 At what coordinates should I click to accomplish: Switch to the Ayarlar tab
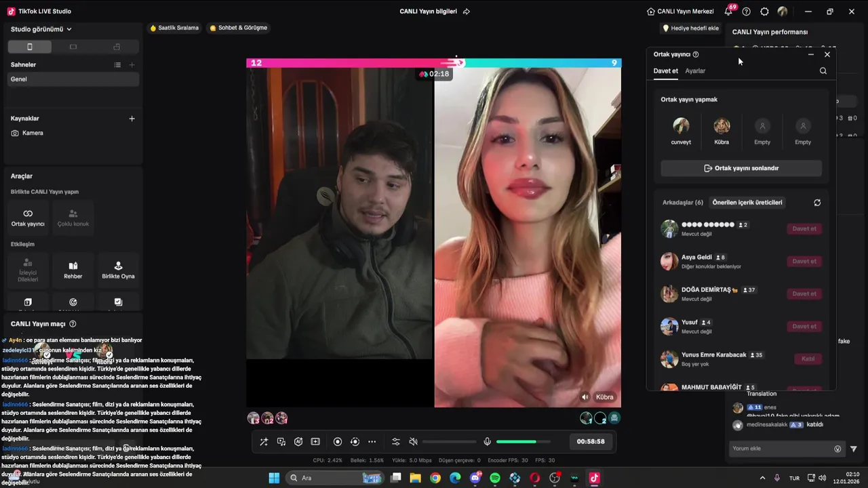click(x=695, y=70)
